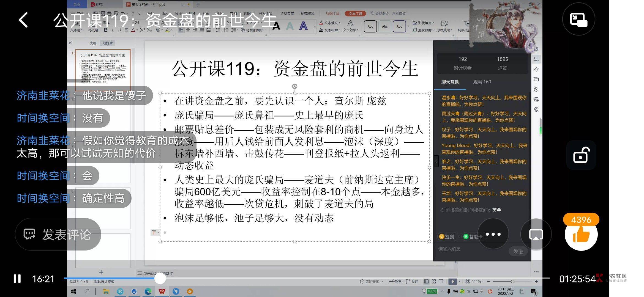Open the three-dot more options button

(x=493, y=234)
